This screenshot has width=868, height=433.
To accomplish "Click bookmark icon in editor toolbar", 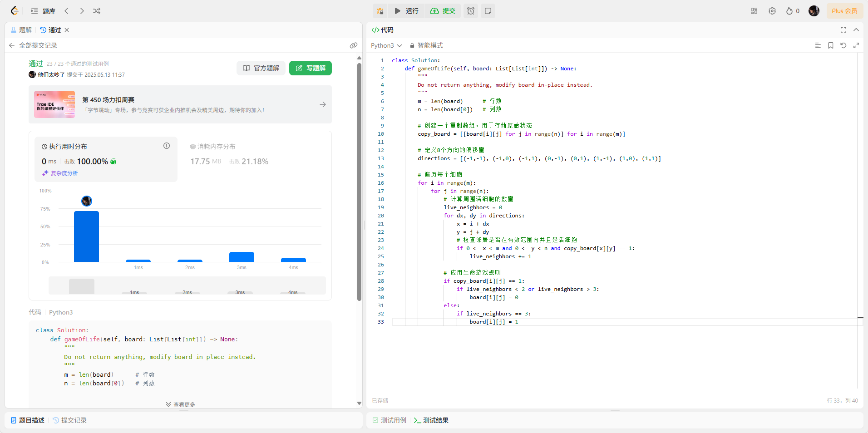I will [x=831, y=45].
